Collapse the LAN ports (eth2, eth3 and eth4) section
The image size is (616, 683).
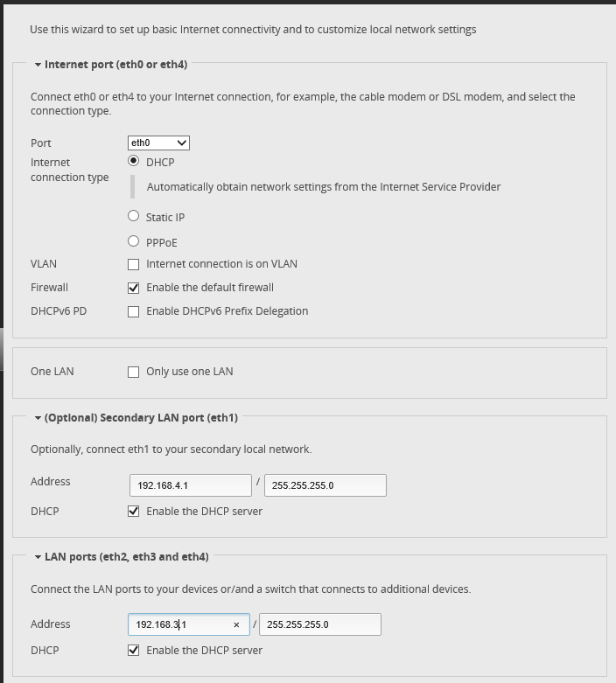coord(38,557)
